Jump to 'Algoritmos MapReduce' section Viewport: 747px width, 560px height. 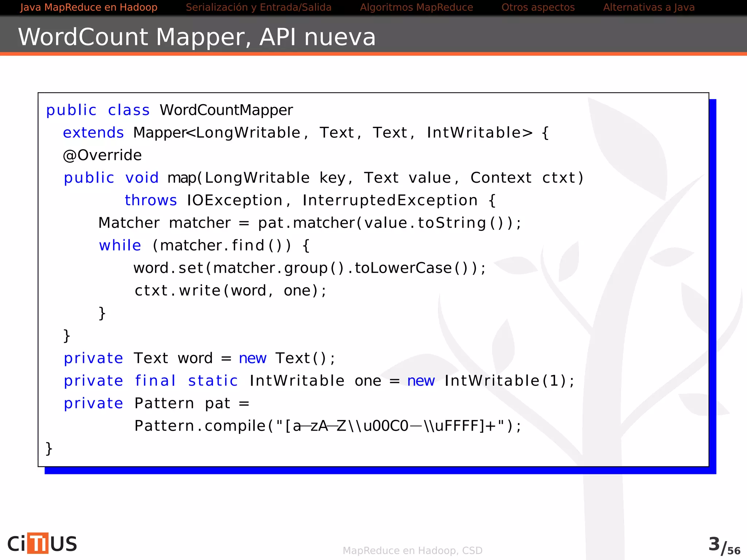(x=417, y=7)
